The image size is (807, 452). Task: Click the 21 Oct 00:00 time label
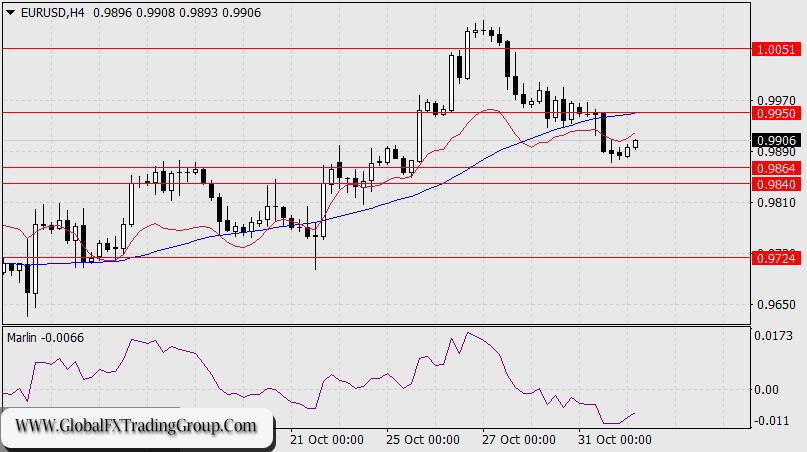(327, 440)
